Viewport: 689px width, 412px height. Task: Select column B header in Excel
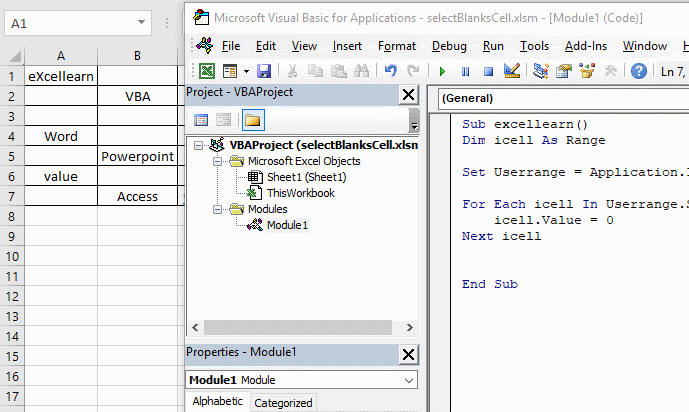coord(137,56)
